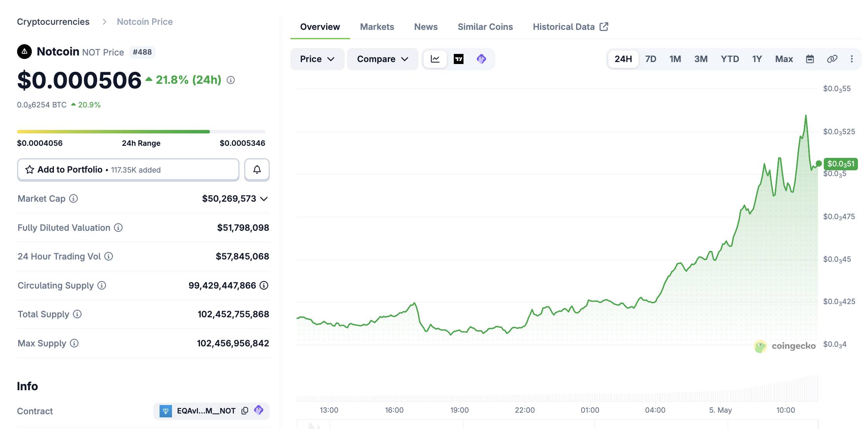
Task: Click the Notcoin Price breadcrumb
Action: (145, 22)
